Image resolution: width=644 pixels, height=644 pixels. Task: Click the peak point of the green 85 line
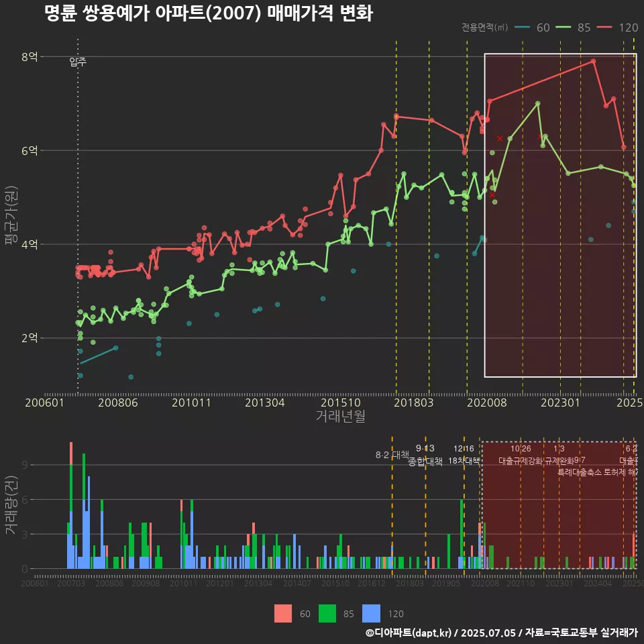click(537, 103)
